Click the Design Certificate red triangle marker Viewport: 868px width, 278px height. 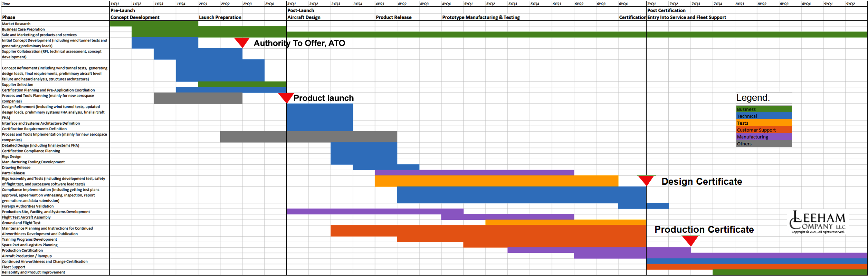click(646, 180)
